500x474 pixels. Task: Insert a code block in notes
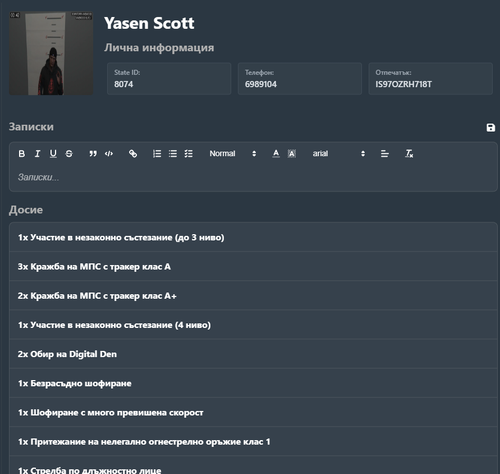click(x=109, y=154)
